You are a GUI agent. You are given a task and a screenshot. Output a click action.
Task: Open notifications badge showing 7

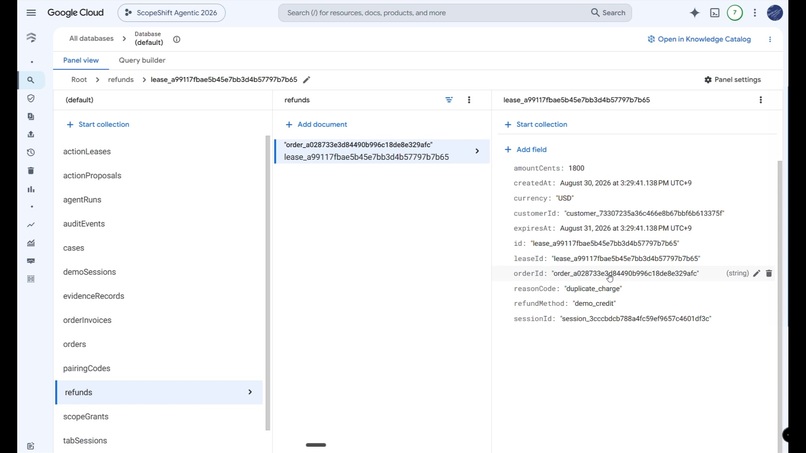pos(735,13)
